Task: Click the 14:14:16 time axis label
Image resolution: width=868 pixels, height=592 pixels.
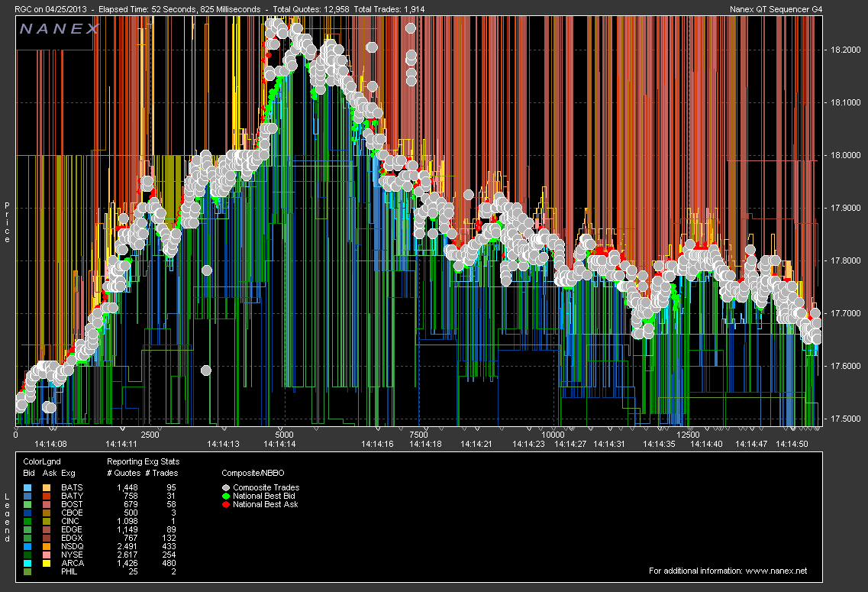Action: 378,444
